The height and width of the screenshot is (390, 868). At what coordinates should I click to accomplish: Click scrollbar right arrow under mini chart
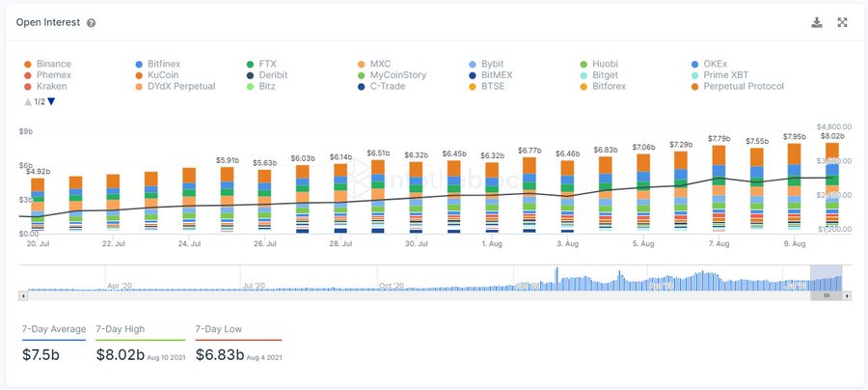point(848,295)
